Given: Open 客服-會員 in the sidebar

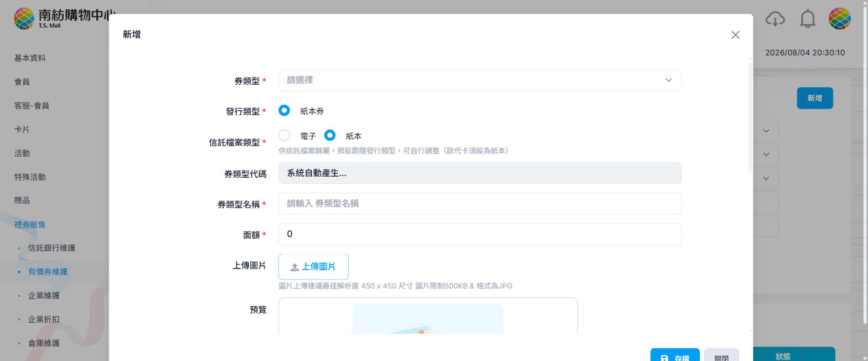Looking at the screenshot, I should click(32, 106).
